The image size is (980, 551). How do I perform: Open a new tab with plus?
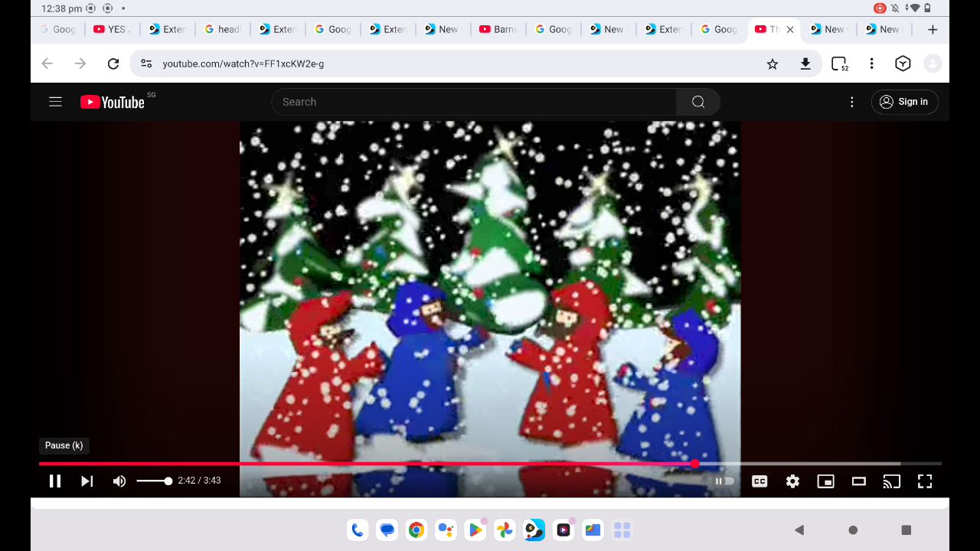(933, 30)
